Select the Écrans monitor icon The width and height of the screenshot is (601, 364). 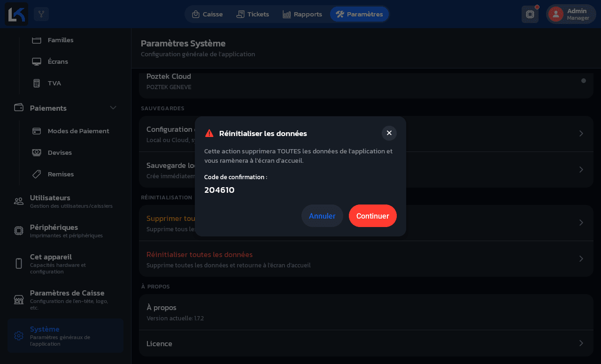[x=37, y=61]
